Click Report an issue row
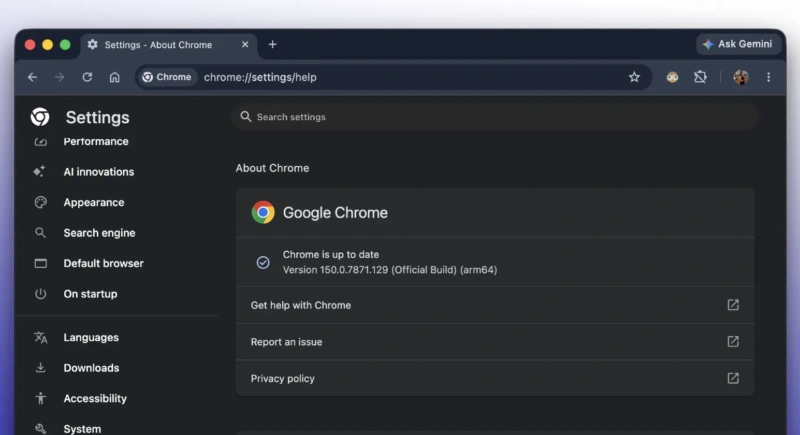Image resolution: width=800 pixels, height=435 pixels. point(494,342)
